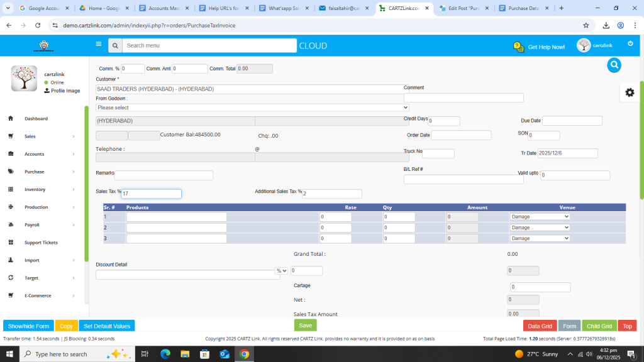
Task: Open the discount percent type dropdown
Action: tap(281, 271)
